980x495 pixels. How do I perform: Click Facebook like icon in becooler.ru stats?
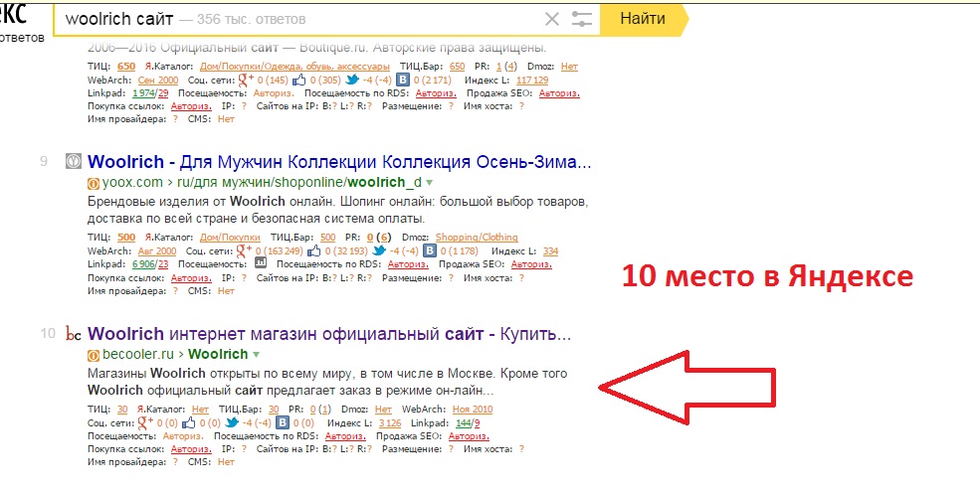click(x=188, y=422)
